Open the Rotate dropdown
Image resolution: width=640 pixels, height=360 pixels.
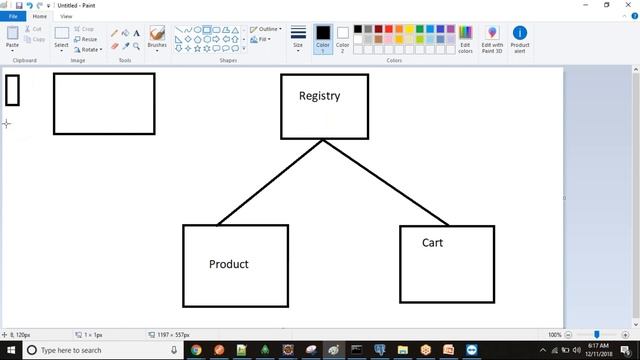pyautogui.click(x=88, y=49)
